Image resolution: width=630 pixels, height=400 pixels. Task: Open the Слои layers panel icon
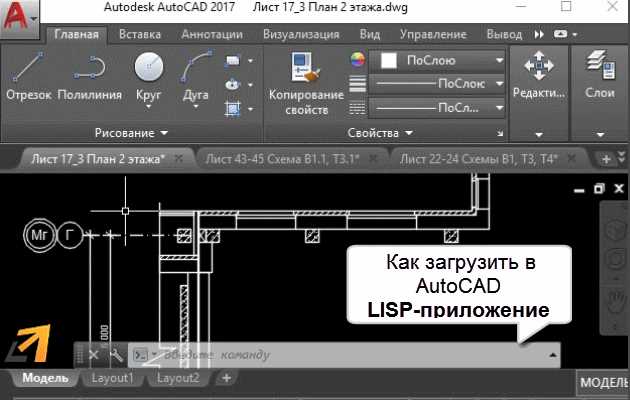[x=600, y=65]
